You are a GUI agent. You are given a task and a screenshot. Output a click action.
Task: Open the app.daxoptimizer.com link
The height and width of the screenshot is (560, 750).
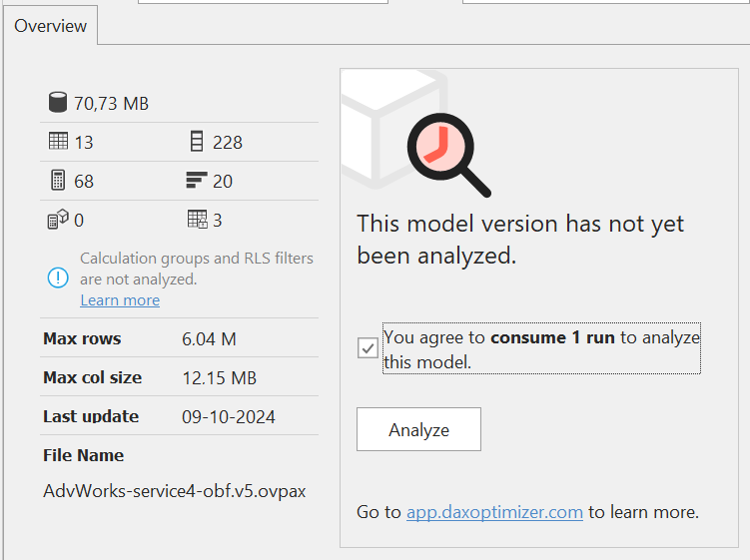tap(494, 512)
